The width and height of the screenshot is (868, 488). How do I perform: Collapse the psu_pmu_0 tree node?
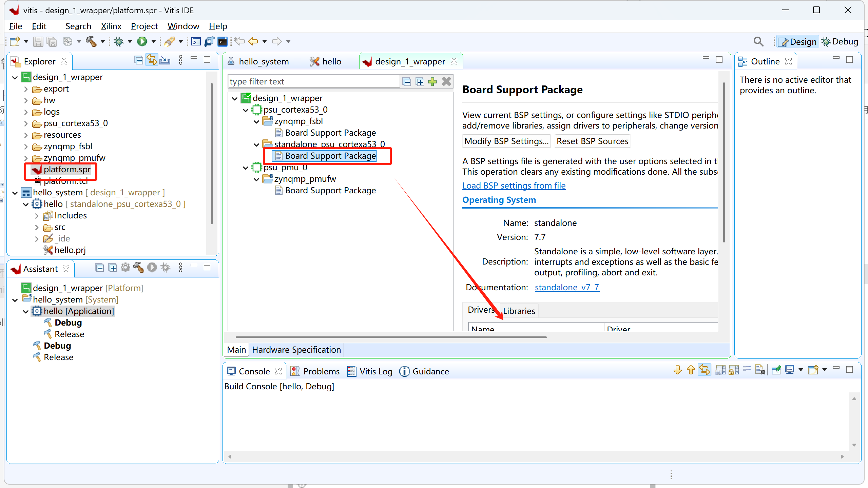246,168
